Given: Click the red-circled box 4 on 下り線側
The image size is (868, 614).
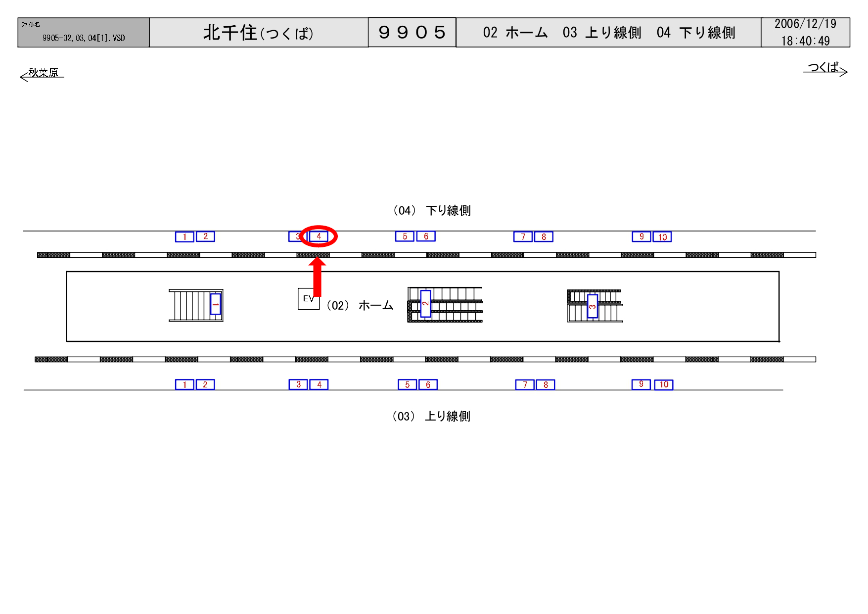Looking at the screenshot, I should click(319, 236).
